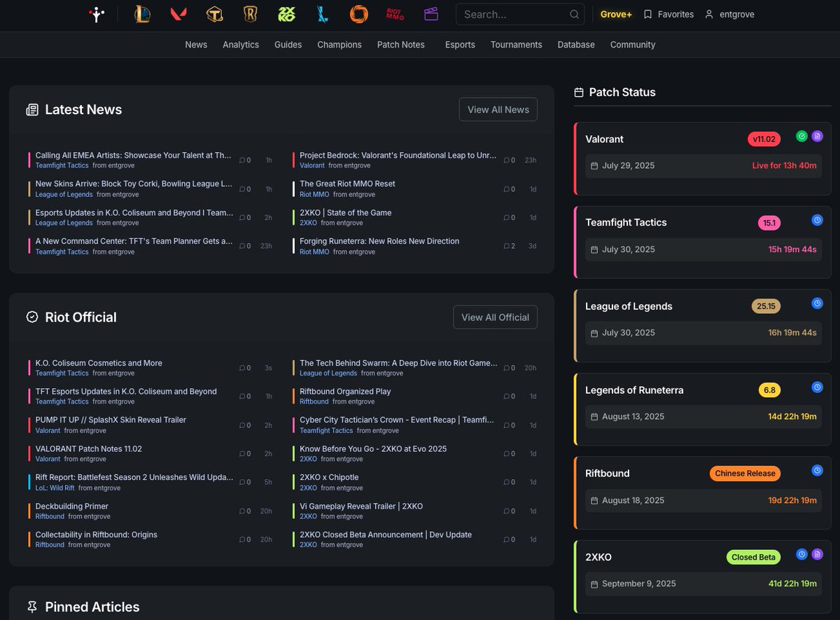Click the purple clapperboard media icon
This screenshot has width=840, height=620.
430,14
